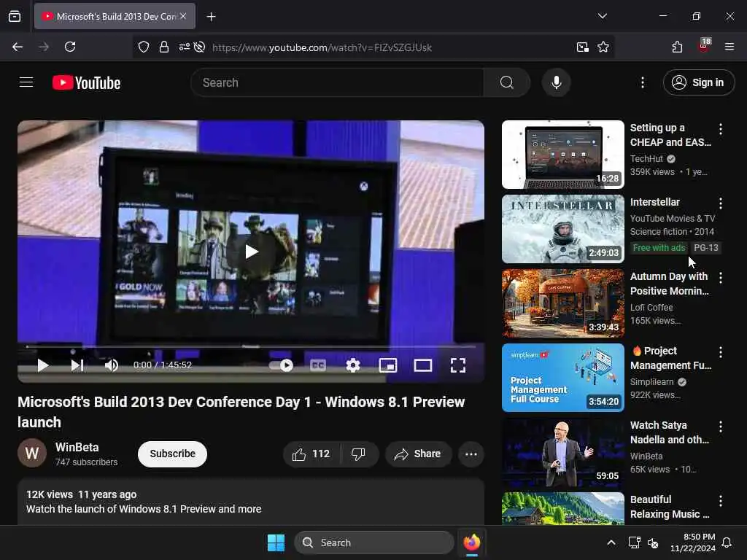Toggle closed captions
Screen dimensions: 747x560
pos(318,365)
